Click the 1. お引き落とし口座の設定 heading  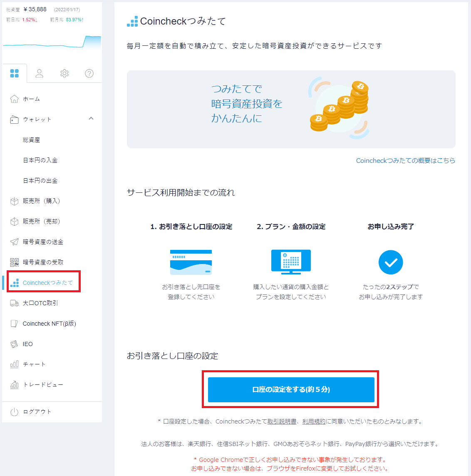pos(191,227)
